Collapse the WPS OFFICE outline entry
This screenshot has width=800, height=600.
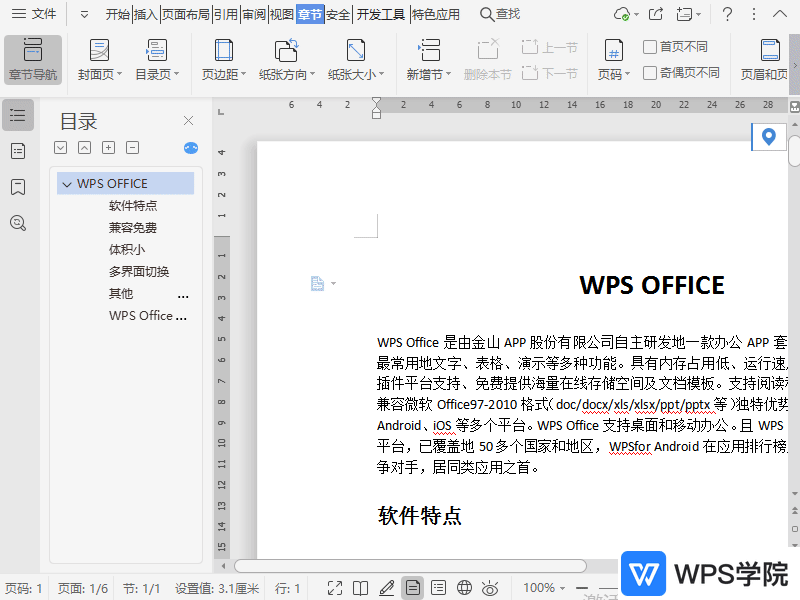66,183
